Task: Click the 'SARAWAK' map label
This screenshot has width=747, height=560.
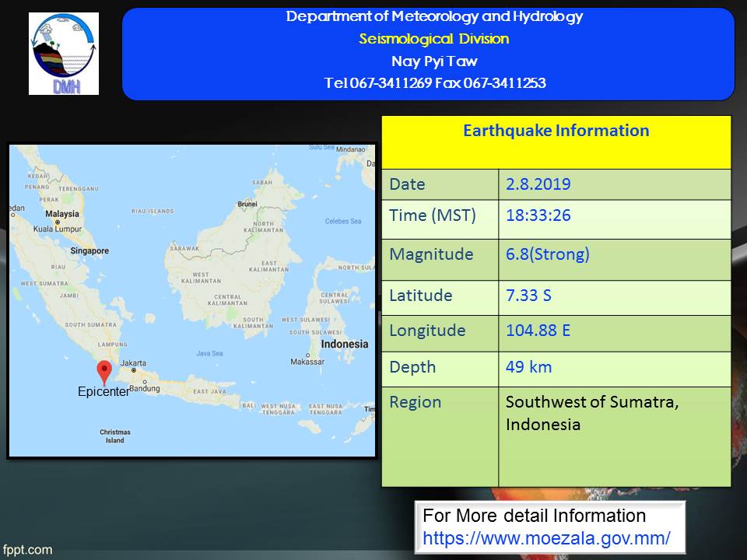Action: 184,249
